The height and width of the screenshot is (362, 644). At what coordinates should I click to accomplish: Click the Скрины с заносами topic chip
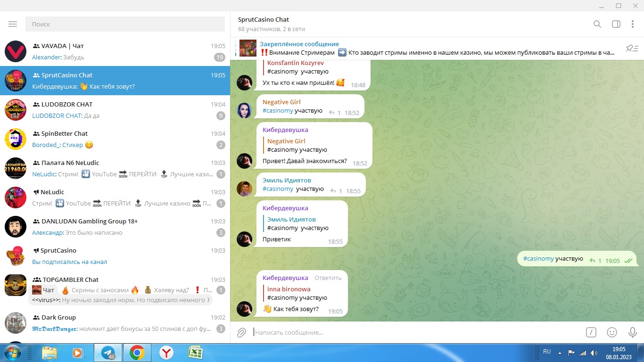click(x=100, y=290)
